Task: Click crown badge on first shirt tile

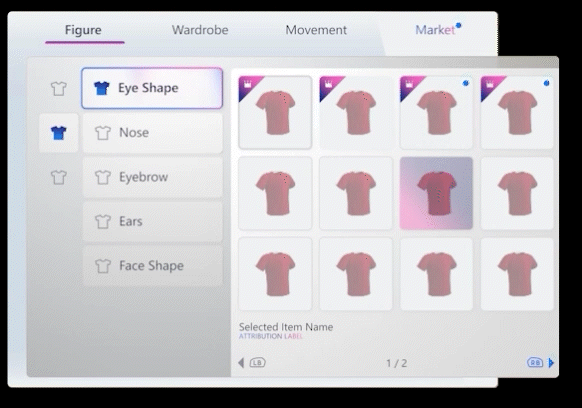Action: [248, 85]
